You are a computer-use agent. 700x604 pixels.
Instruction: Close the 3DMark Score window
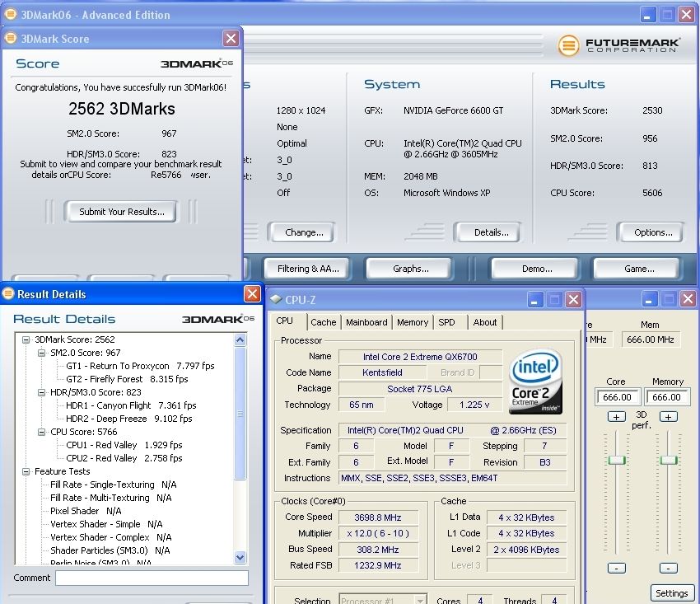231,39
